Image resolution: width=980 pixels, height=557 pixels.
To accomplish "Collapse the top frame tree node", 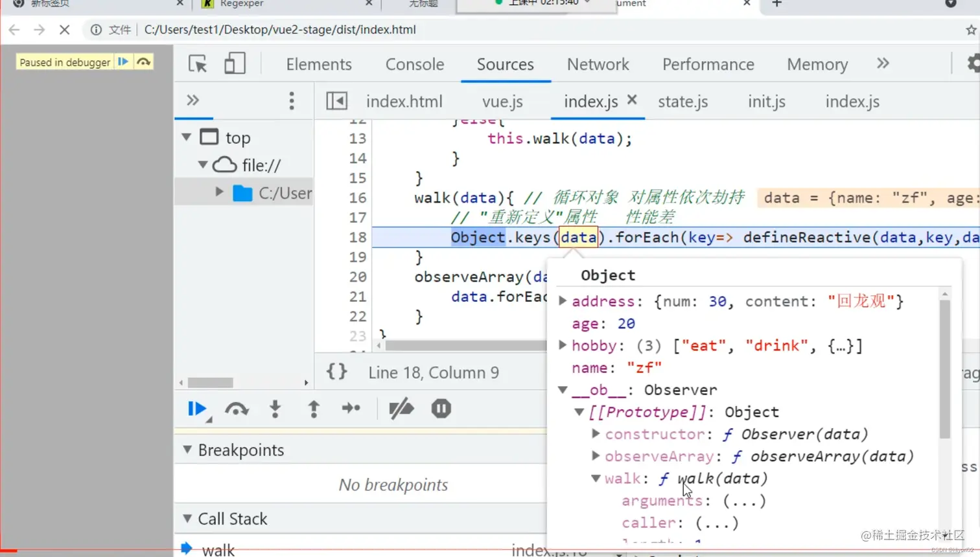I will click(187, 137).
